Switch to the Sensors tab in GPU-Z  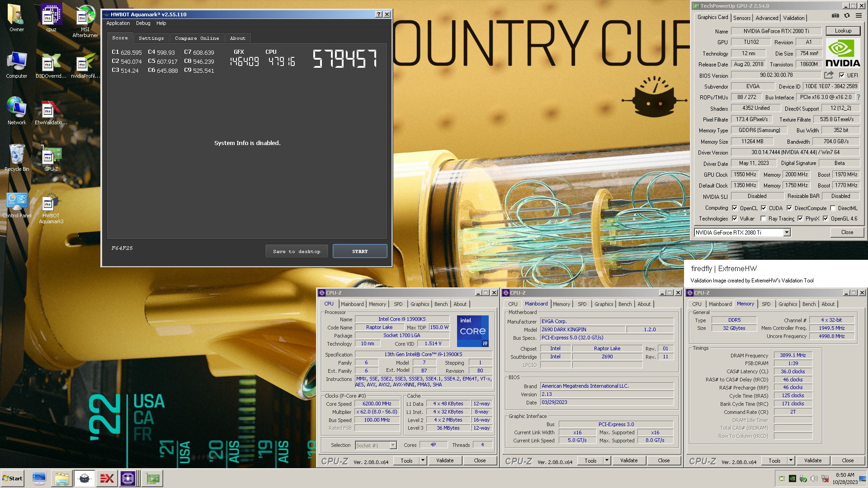(x=742, y=18)
